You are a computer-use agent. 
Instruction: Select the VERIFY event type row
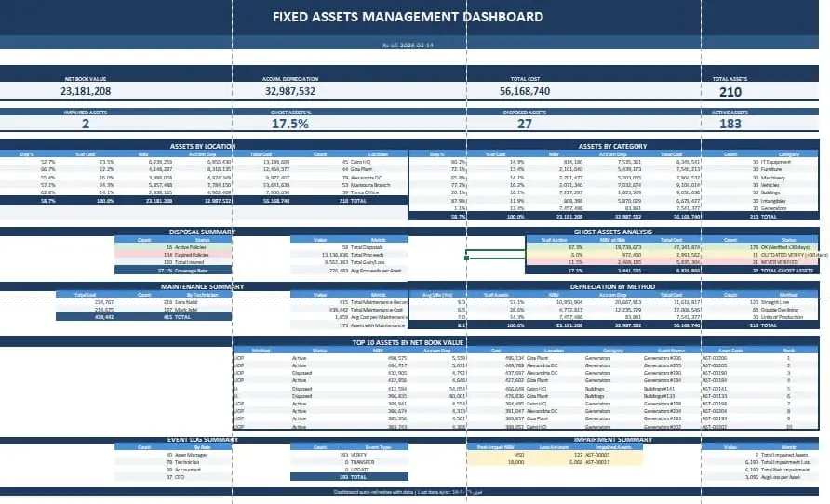(x=349, y=455)
